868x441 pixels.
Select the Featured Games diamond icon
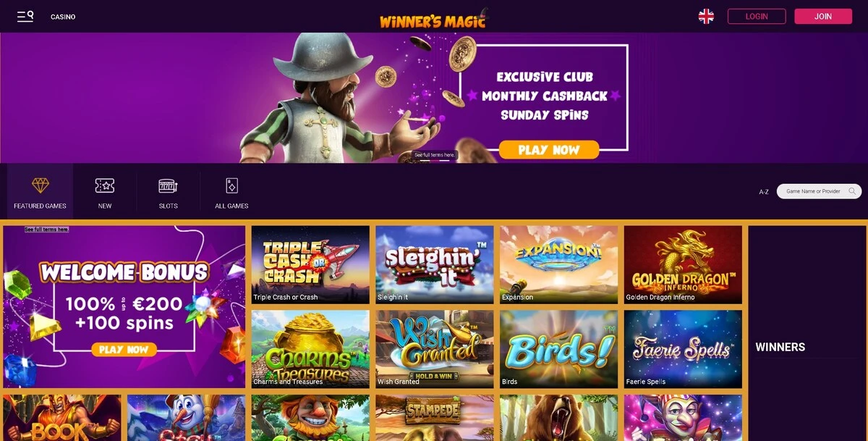click(x=41, y=186)
